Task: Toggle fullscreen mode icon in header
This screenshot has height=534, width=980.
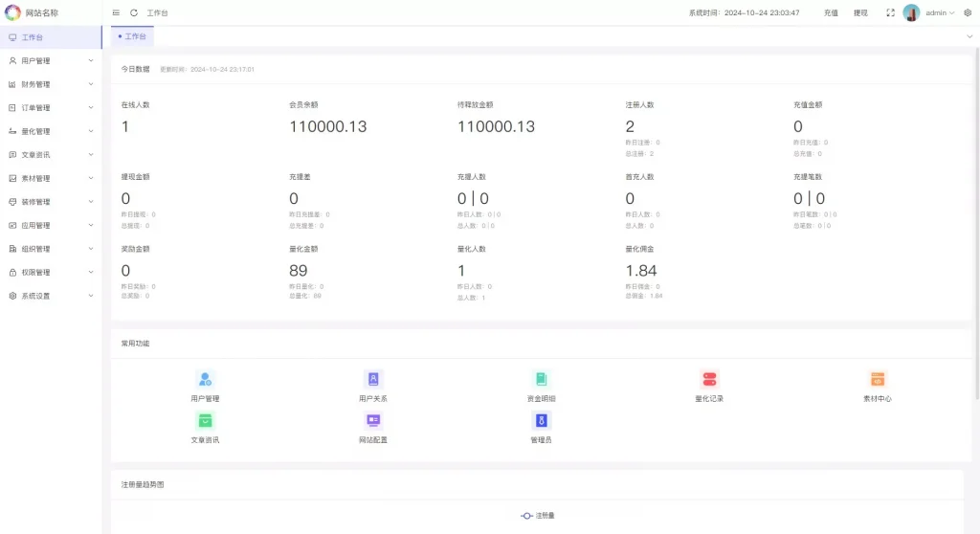Action: (890, 13)
